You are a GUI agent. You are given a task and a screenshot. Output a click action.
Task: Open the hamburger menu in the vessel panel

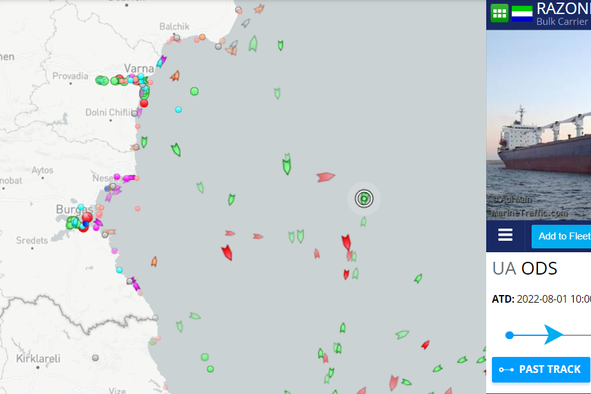pyautogui.click(x=505, y=235)
